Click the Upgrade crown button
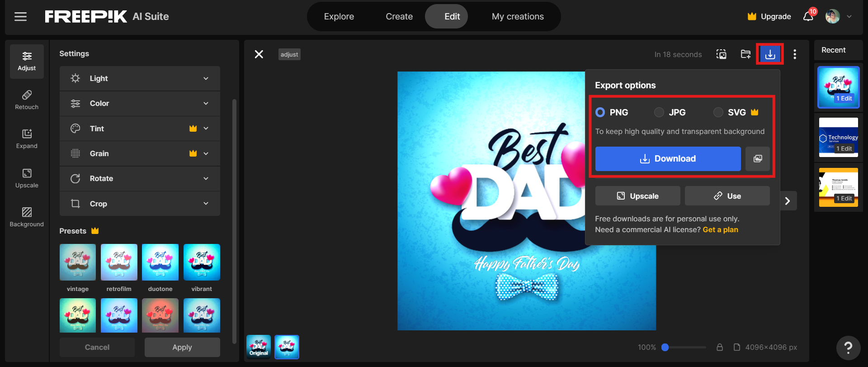 pyautogui.click(x=769, y=17)
